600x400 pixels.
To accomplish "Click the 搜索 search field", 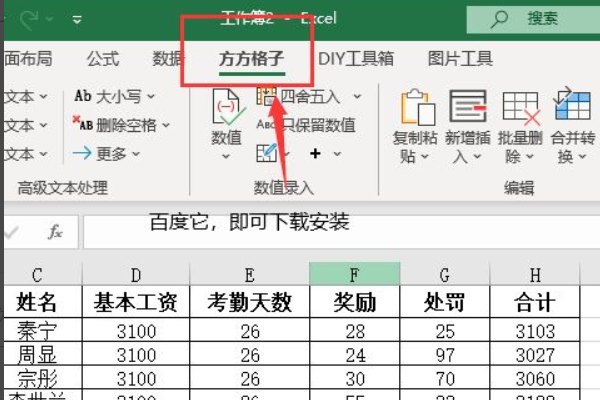I will point(533,19).
